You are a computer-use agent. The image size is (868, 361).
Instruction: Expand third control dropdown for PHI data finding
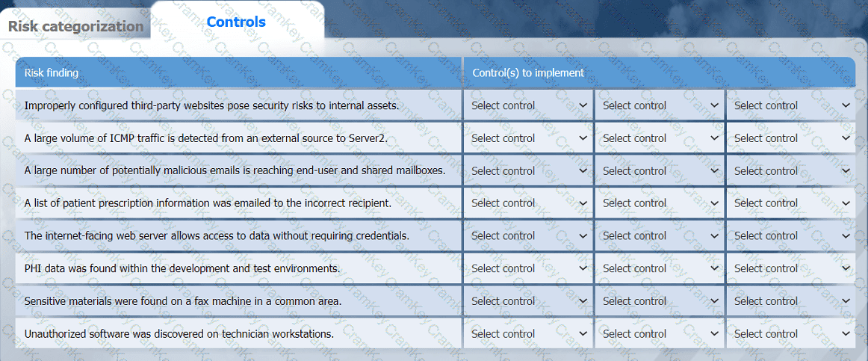[x=791, y=268]
